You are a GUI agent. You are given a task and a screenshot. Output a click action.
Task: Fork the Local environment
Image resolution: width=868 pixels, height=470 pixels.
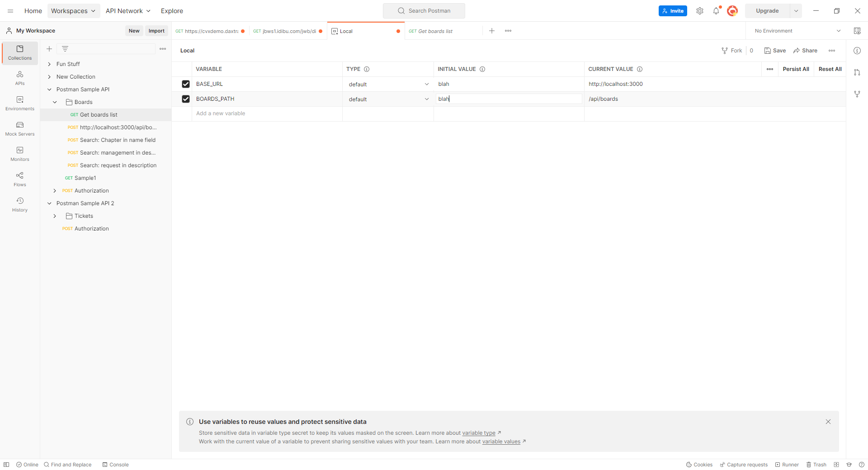click(x=731, y=51)
